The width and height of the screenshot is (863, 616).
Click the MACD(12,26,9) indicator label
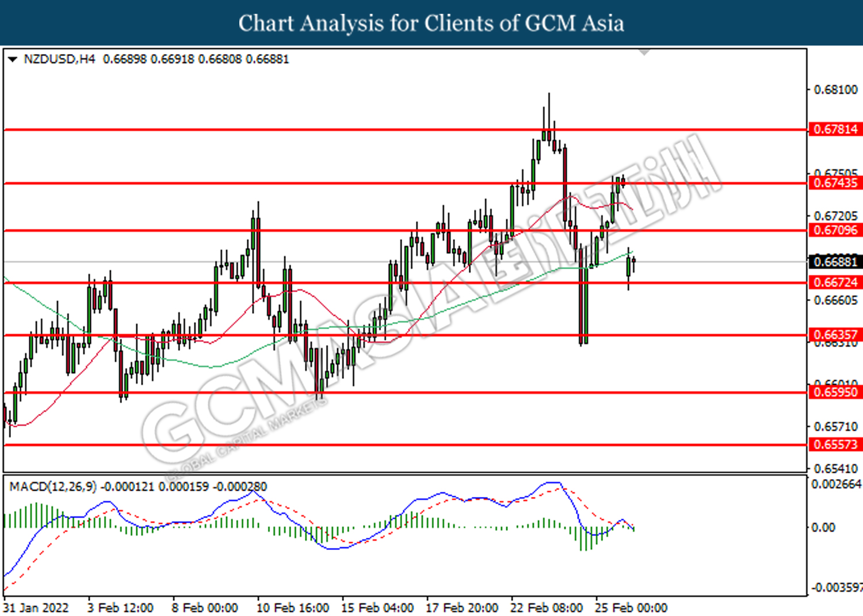click(53, 487)
